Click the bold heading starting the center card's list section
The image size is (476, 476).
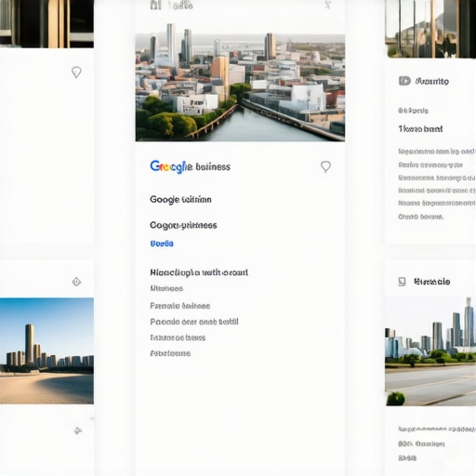pos(199,272)
